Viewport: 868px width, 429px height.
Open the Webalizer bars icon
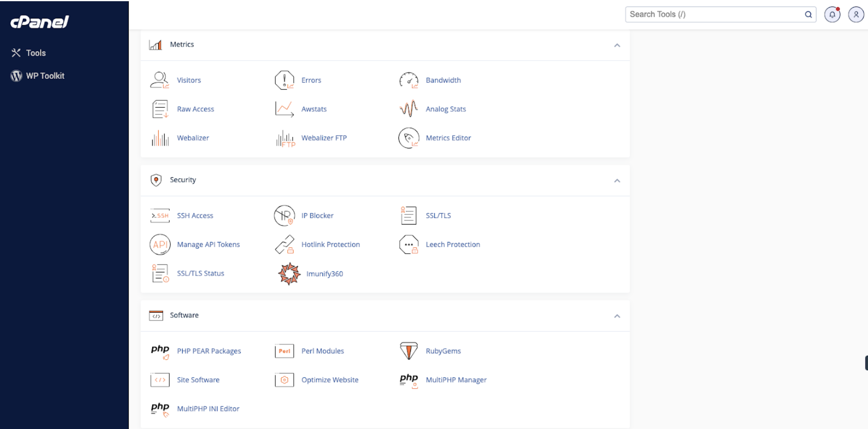coord(160,138)
